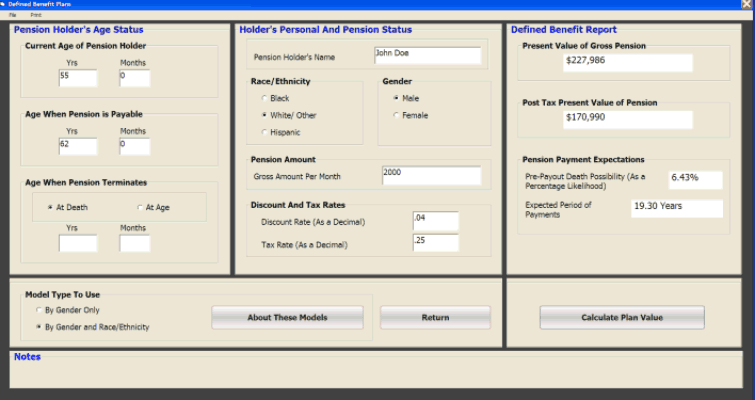Switch model type to By Gender Only

click(x=38, y=311)
